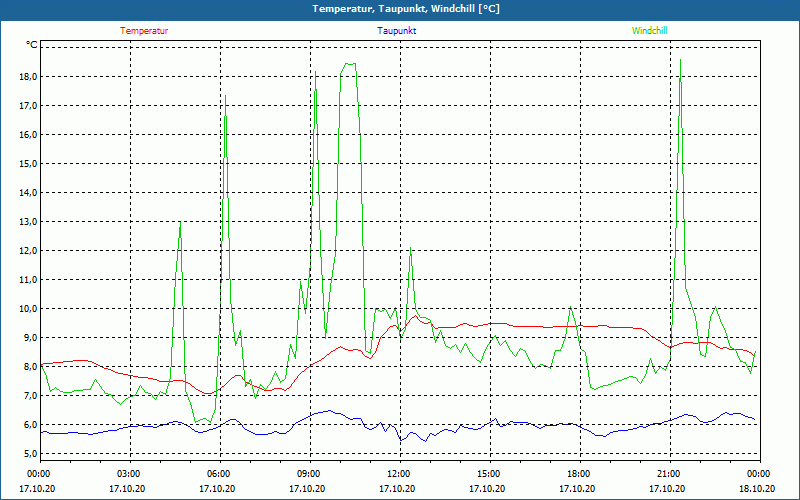Click the 18:00 time label

pos(579,474)
